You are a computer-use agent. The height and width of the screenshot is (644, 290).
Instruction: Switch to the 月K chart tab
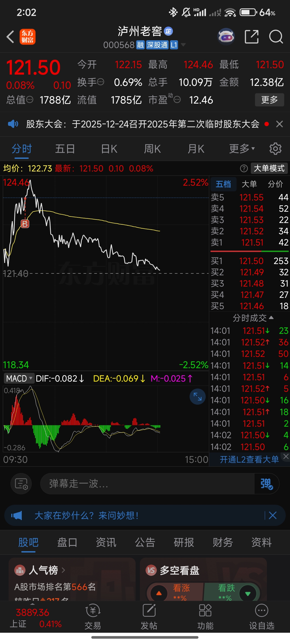point(196,149)
